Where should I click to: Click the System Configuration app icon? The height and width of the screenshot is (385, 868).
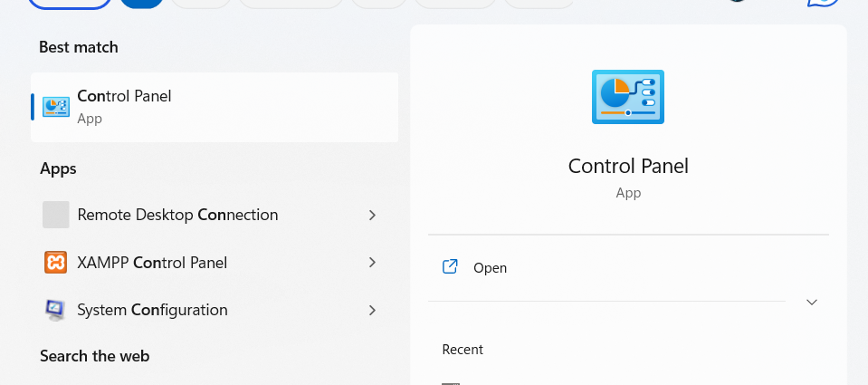[56, 310]
